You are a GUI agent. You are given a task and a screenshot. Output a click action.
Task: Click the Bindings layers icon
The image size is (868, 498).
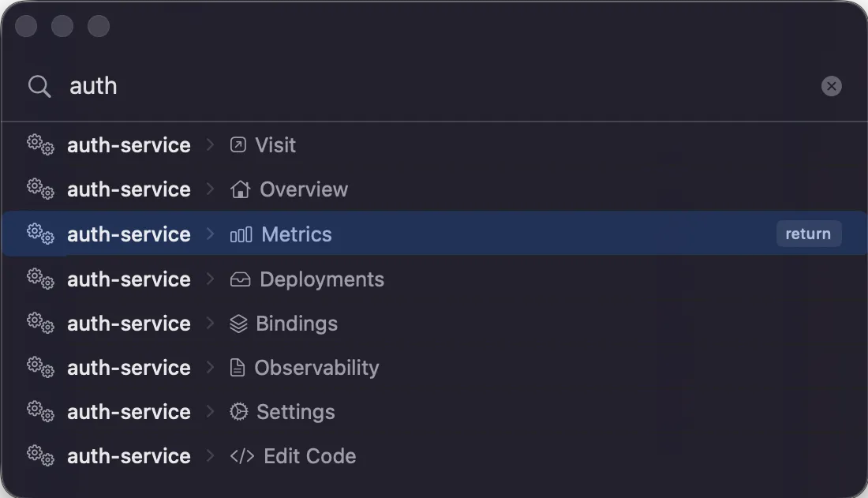(x=239, y=323)
